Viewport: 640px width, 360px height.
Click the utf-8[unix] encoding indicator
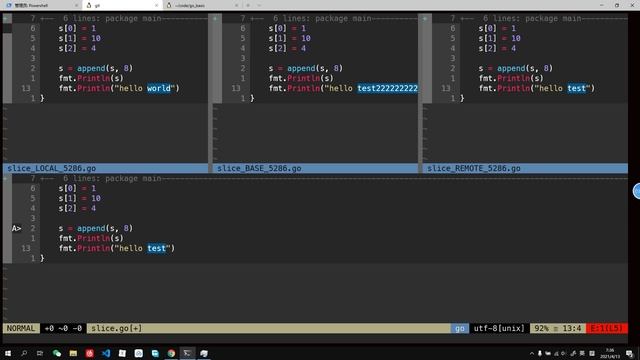[499, 328]
